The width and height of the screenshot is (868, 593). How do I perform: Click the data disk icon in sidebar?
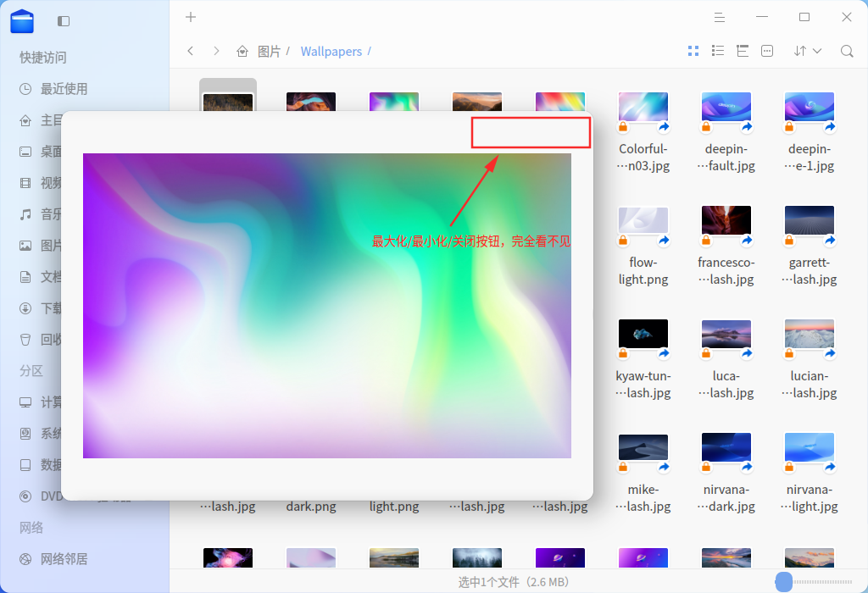(x=25, y=465)
